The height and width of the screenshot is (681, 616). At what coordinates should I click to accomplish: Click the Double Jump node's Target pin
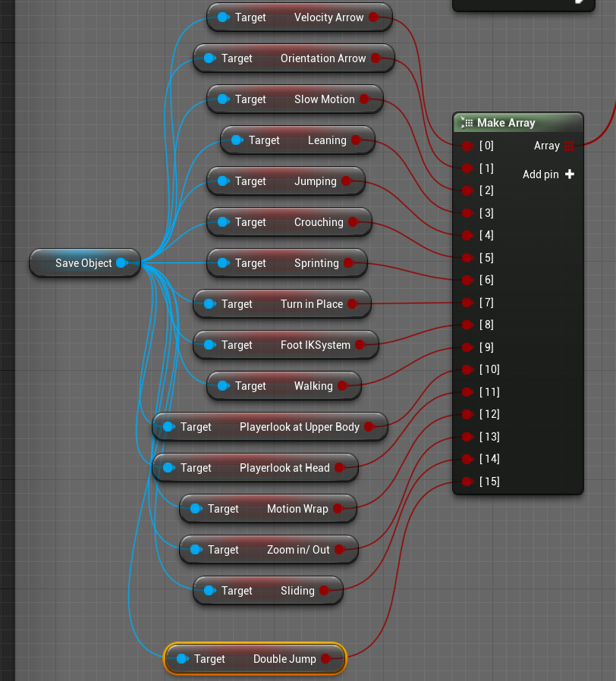(x=182, y=659)
